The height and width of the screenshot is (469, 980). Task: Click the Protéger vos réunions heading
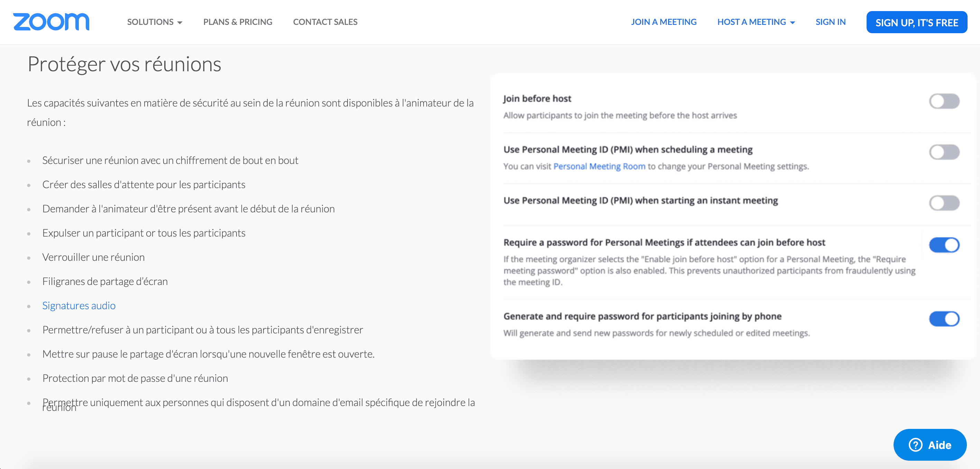coord(124,64)
